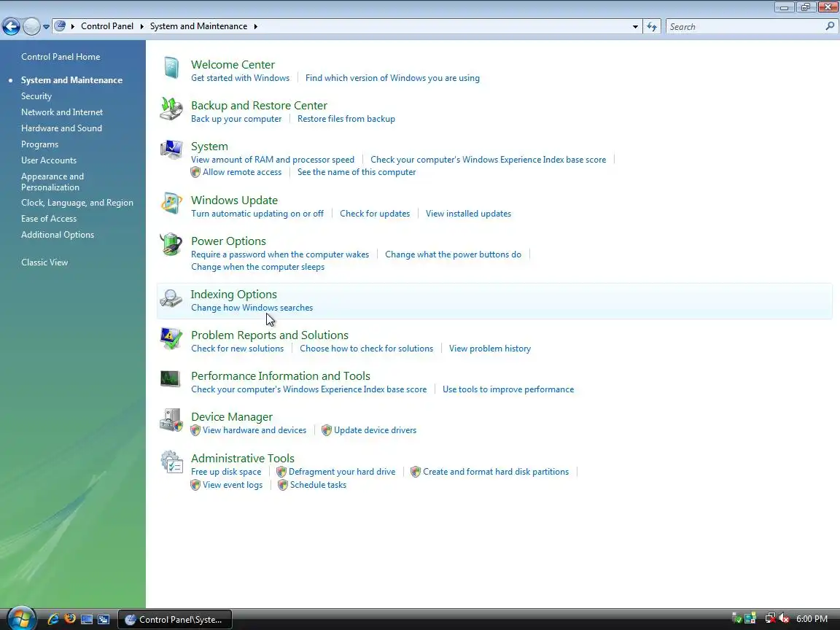This screenshot has height=630, width=840.
Task: Refresh the Control Panel view
Action: point(651,26)
